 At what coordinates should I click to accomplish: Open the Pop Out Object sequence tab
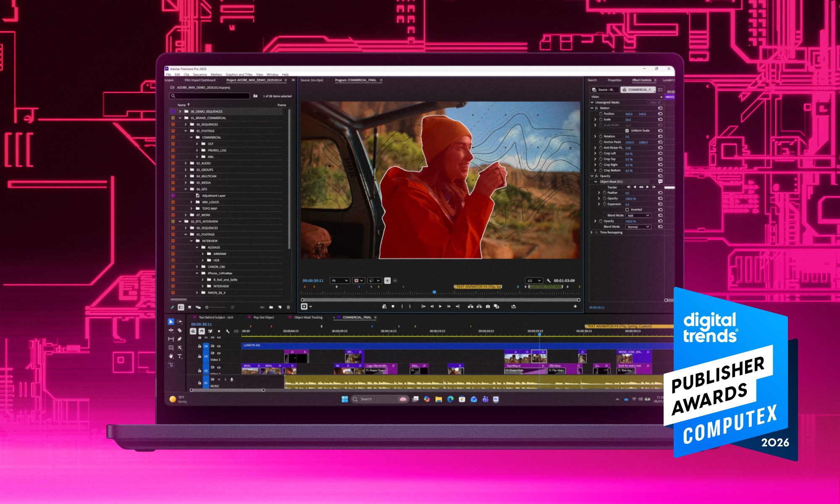[264, 318]
